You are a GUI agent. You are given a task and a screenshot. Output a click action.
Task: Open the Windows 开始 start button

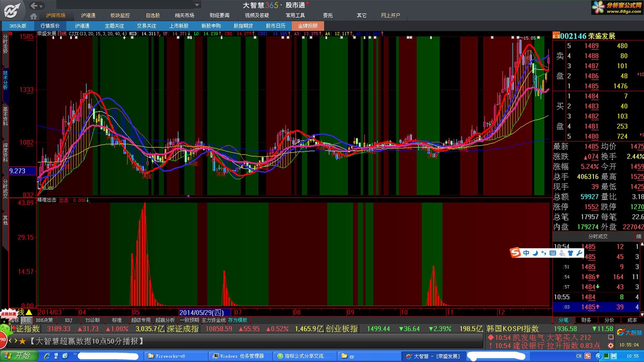pyautogui.click(x=19, y=356)
